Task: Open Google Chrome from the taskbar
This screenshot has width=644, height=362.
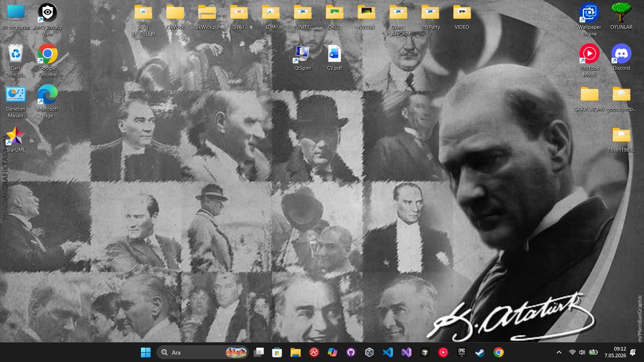Action: tap(499, 352)
